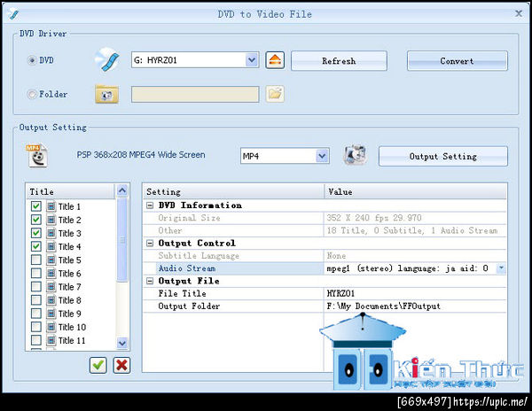Click the Subtitle Language value None
Image resolution: width=532 pixels, height=411 pixels.
336,255
